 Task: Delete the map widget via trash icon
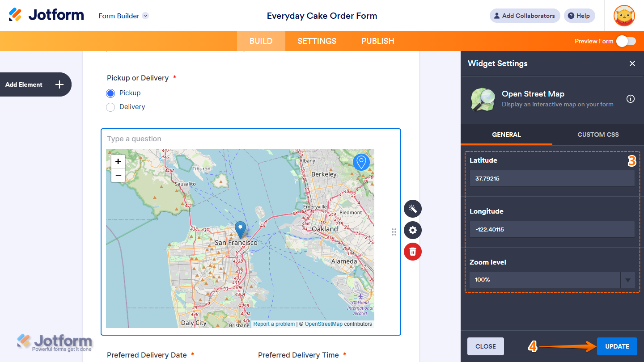tap(412, 252)
